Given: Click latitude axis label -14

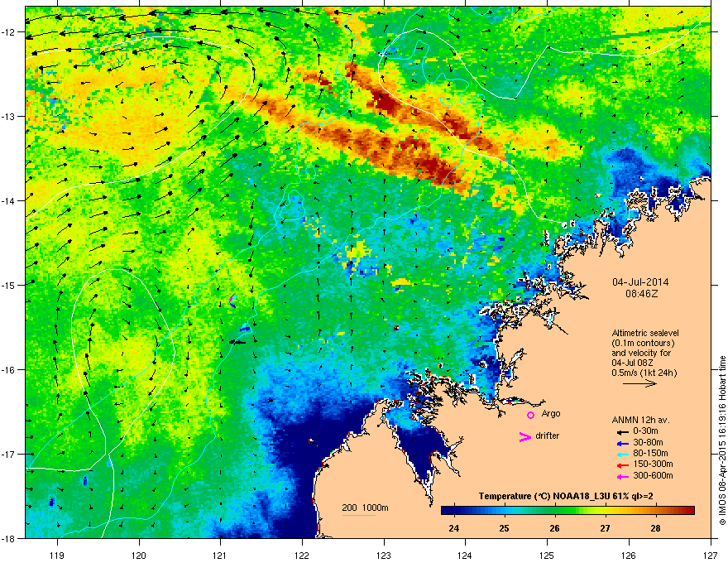Looking at the screenshot, I should 8,201.
